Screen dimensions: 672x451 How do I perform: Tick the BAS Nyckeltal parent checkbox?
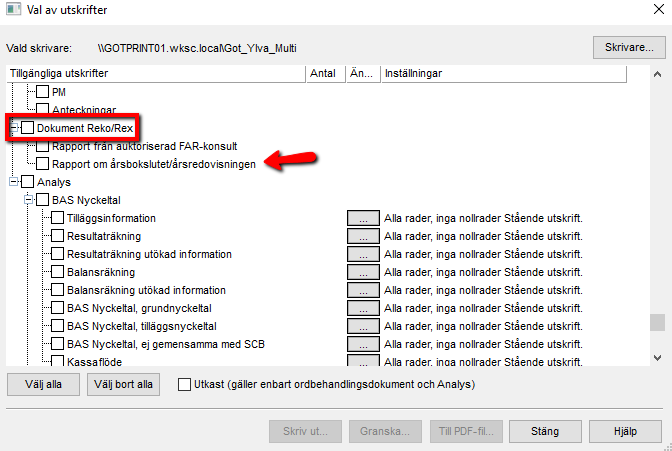pos(42,200)
